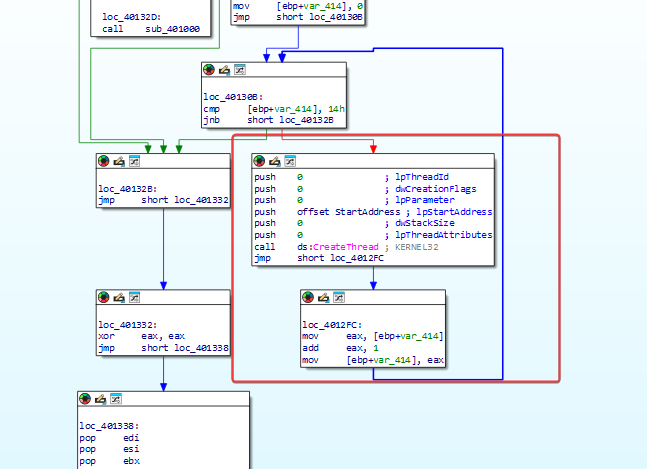Click the edit icon on loc_401338 node
The width and height of the screenshot is (647, 469).
[x=100, y=399]
